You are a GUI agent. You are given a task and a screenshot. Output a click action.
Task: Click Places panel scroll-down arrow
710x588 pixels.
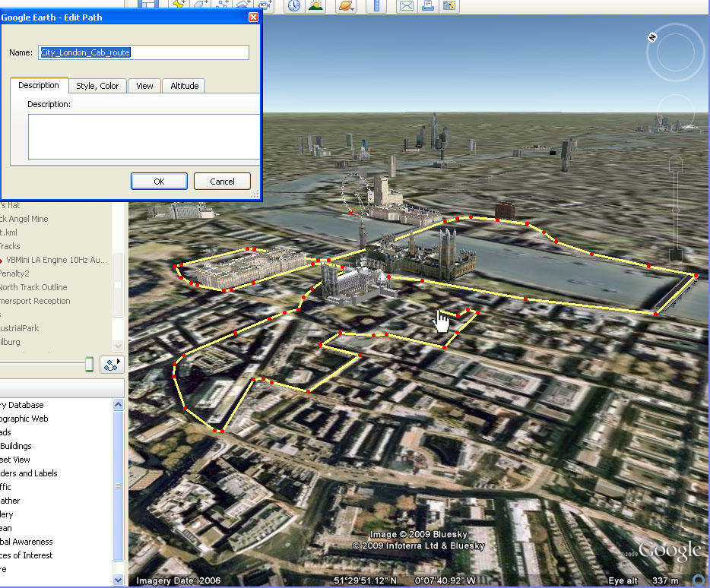click(118, 346)
